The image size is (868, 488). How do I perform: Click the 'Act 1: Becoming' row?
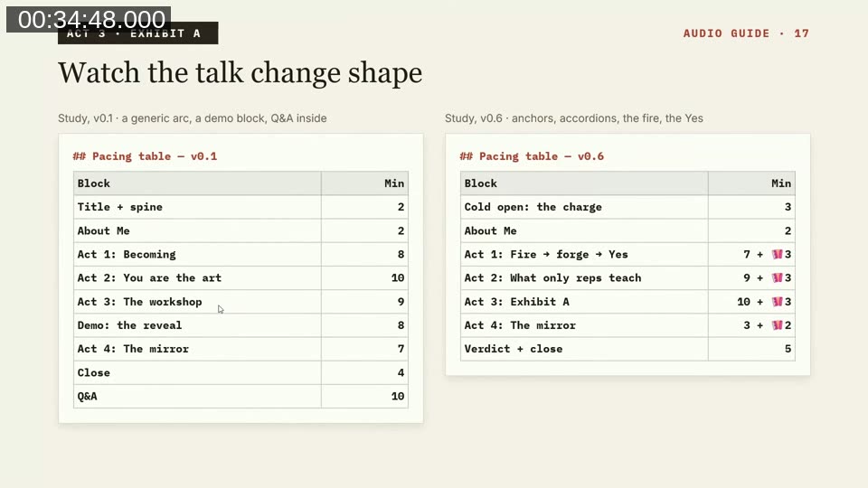241,255
